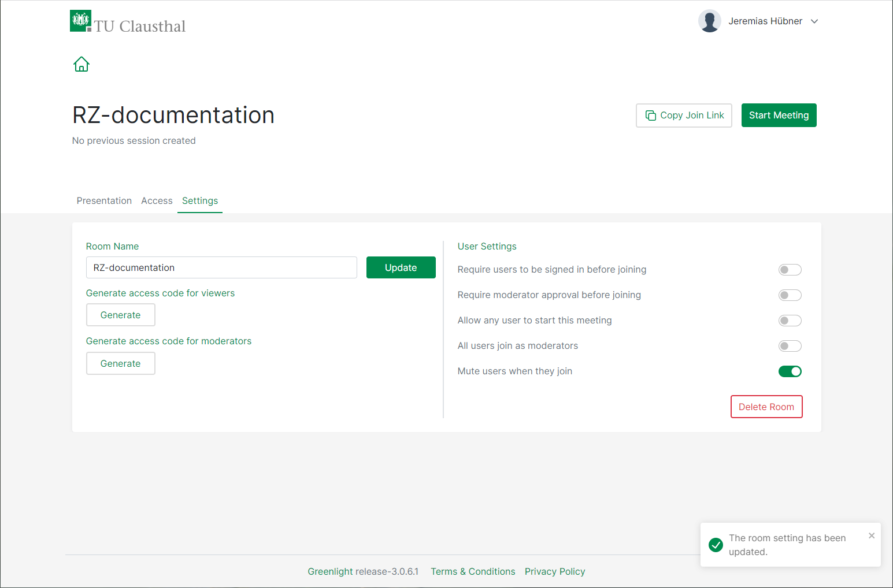Click the home icon
Screen dimensions: 893x588
[81, 64]
